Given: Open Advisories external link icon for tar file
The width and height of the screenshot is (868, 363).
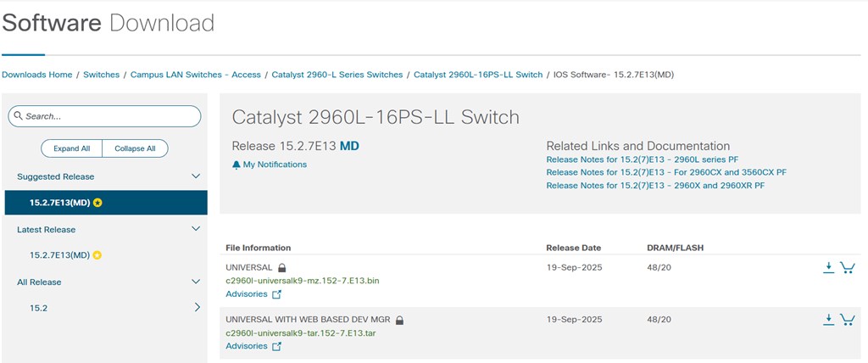Looking at the screenshot, I should click(x=276, y=346).
